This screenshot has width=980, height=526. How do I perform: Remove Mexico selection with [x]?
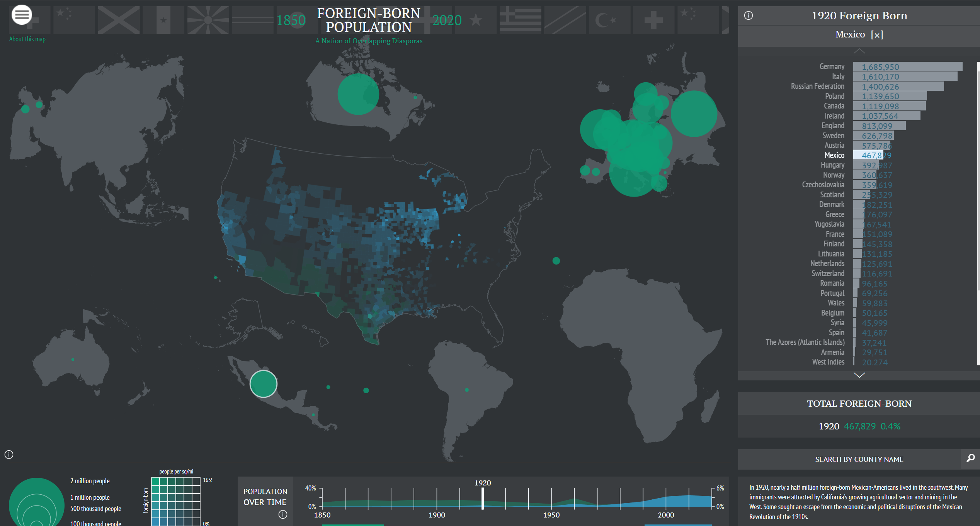tap(877, 35)
